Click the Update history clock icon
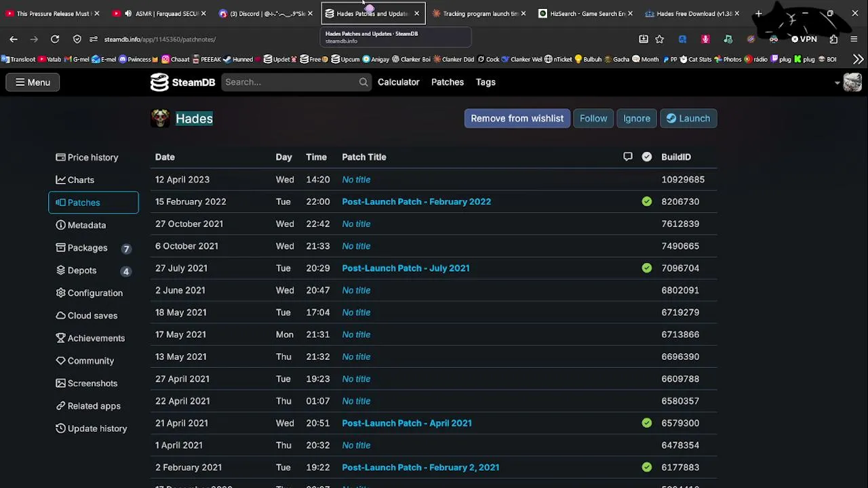The image size is (868, 488). tap(60, 428)
